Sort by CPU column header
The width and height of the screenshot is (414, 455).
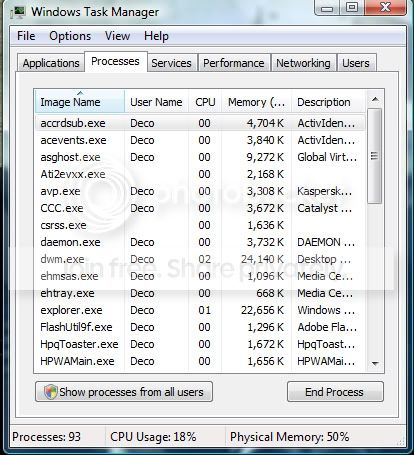[x=205, y=101]
